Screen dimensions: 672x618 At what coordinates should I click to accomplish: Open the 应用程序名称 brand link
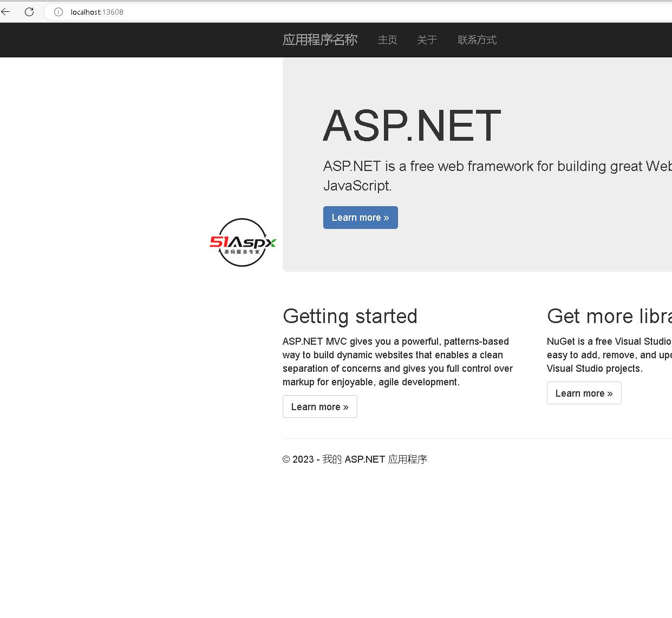[320, 40]
